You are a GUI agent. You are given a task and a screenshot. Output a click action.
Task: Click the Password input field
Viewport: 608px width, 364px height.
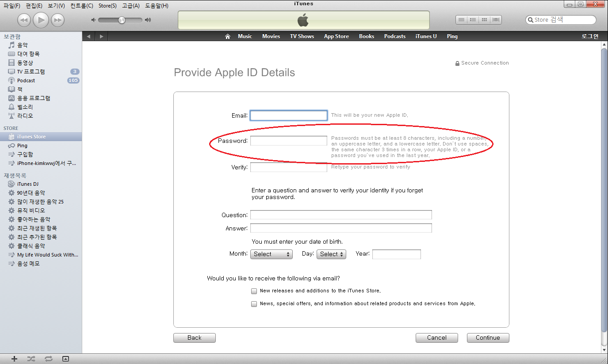click(289, 141)
